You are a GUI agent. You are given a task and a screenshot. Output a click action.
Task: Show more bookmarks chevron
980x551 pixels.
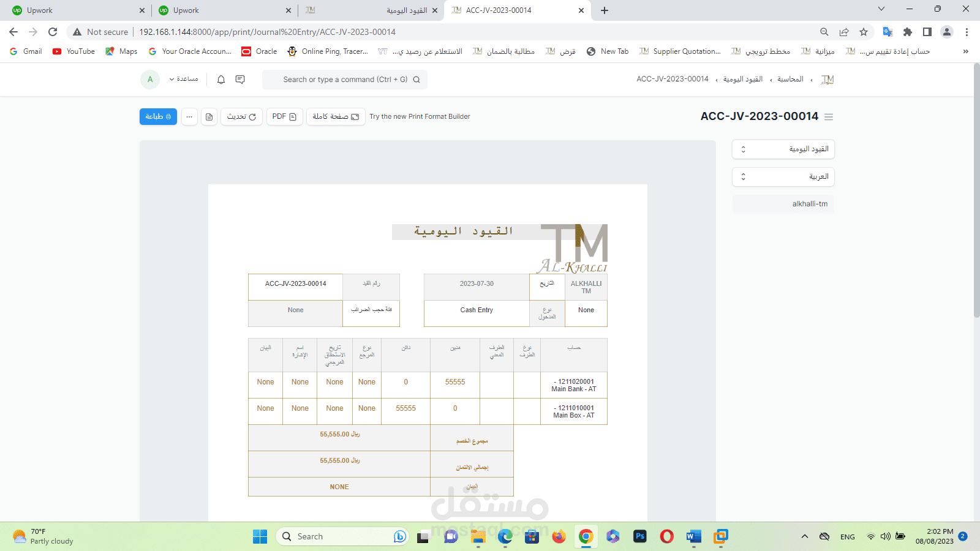click(966, 51)
